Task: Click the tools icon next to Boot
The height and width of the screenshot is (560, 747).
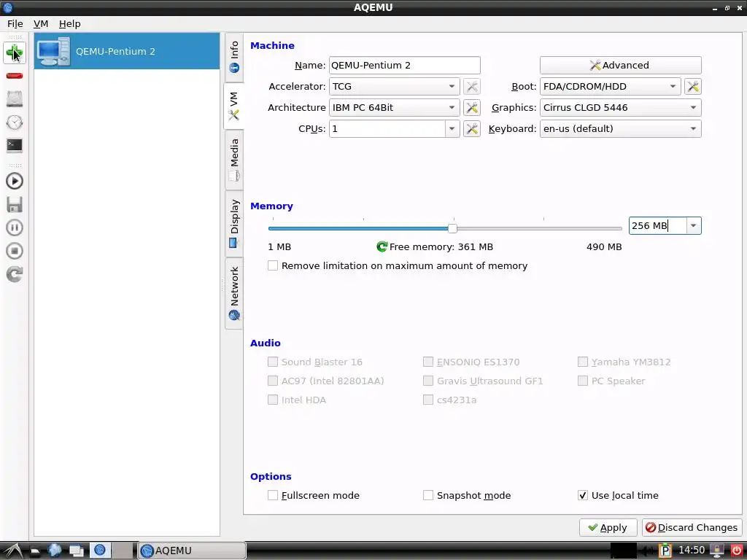Action: pyautogui.click(x=693, y=87)
